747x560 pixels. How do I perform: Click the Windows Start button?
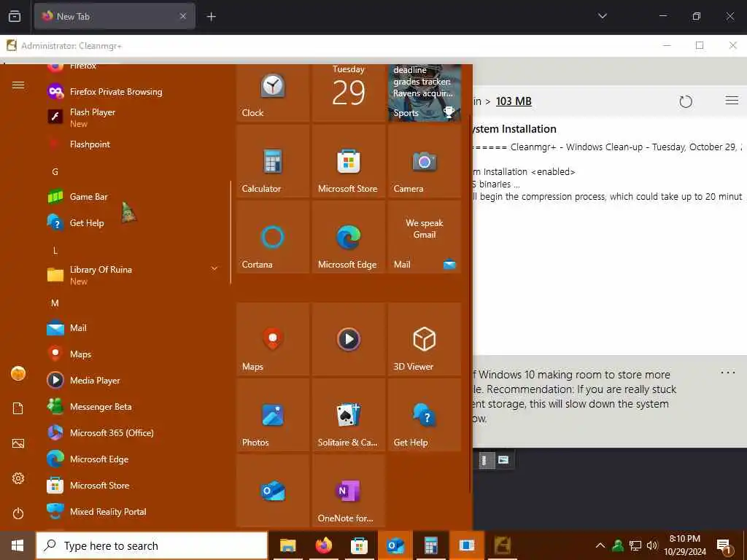[18, 545]
